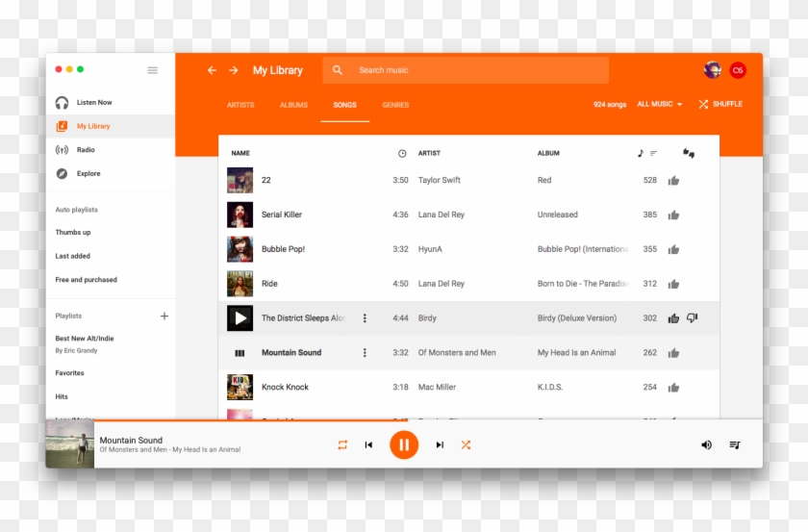Sort by rating thumbs column icon
The width and height of the screenshot is (808, 532).
[689, 153]
